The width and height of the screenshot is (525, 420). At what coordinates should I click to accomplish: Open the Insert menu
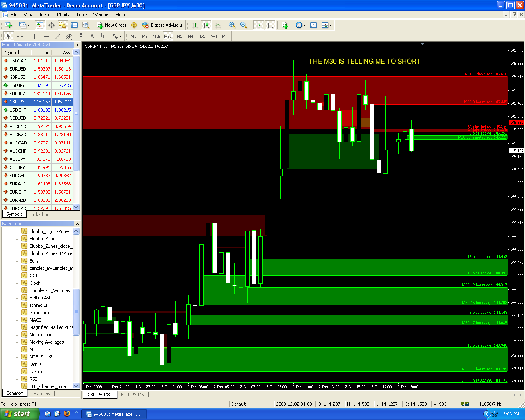(45, 15)
